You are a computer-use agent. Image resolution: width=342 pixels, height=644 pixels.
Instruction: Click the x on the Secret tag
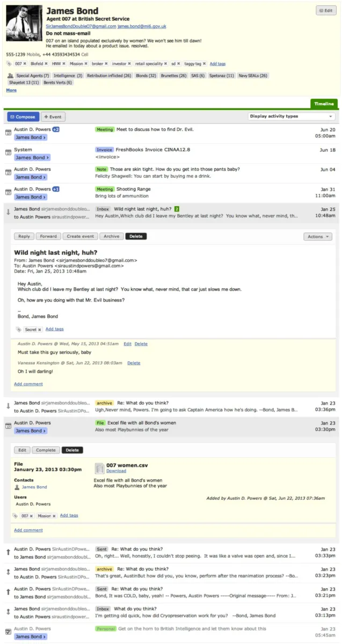tap(39, 330)
